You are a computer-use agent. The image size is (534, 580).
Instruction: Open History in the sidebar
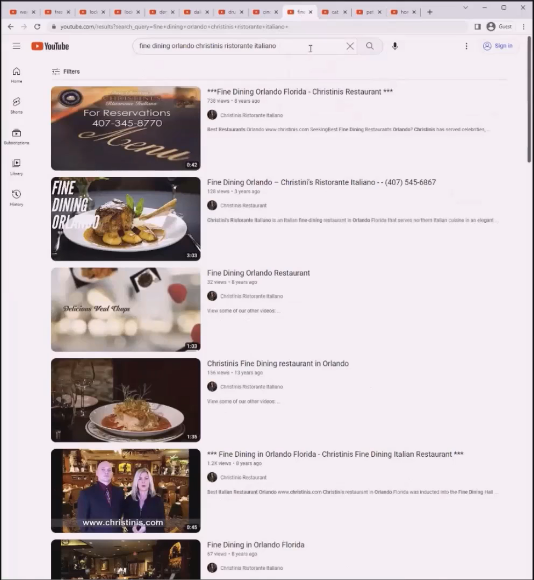16,198
